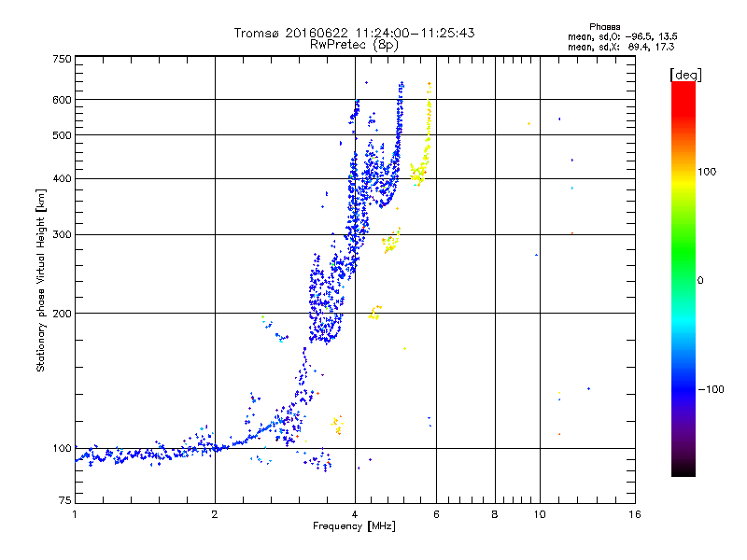Click the x-axis '4' tick label
Viewport: 747px width, 560px height.
(x=355, y=514)
